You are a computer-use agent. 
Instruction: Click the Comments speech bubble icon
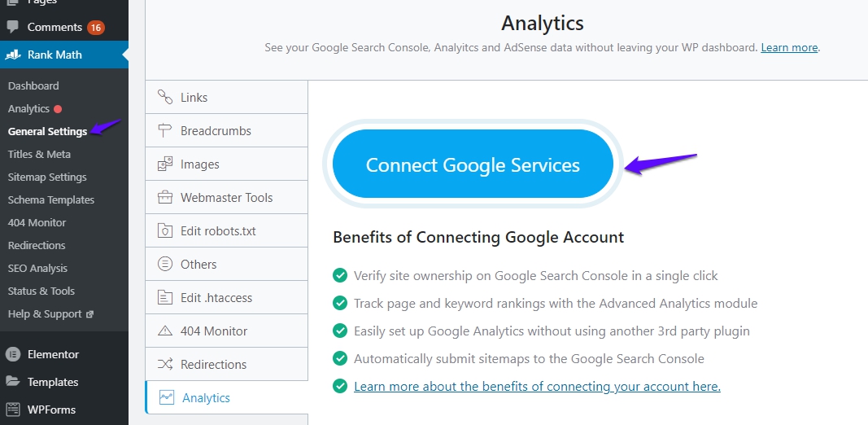click(x=13, y=27)
